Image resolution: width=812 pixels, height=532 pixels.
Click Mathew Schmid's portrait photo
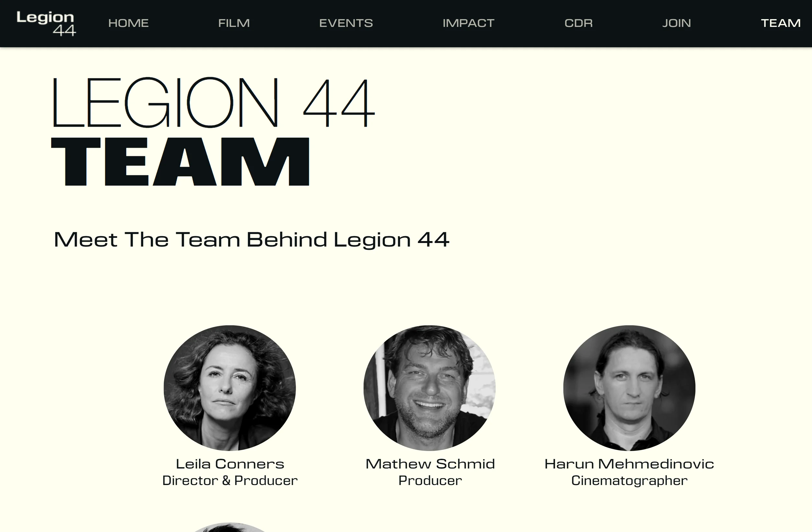click(430, 388)
